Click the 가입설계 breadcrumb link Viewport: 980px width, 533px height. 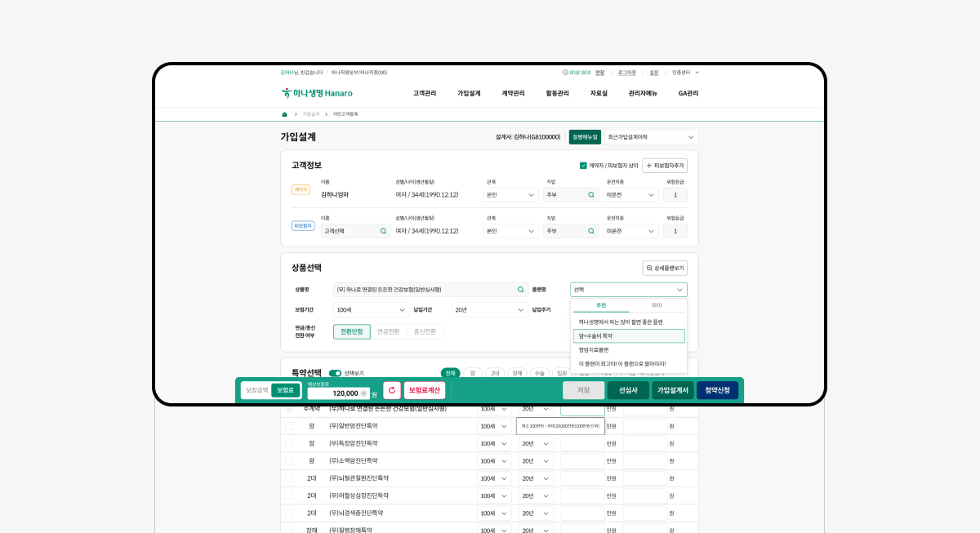(311, 114)
